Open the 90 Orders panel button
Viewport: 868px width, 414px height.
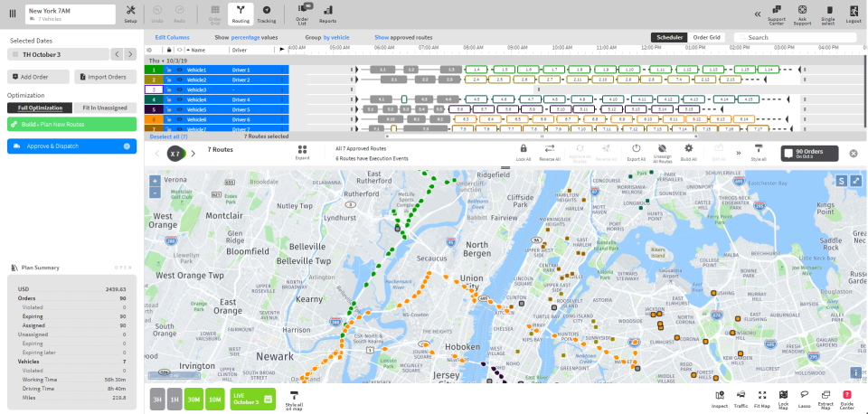809,154
